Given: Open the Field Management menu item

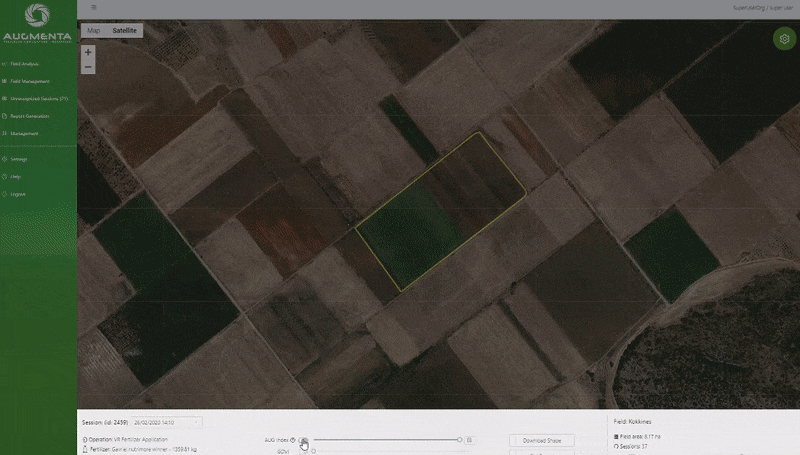Looking at the screenshot, I should (x=30, y=81).
